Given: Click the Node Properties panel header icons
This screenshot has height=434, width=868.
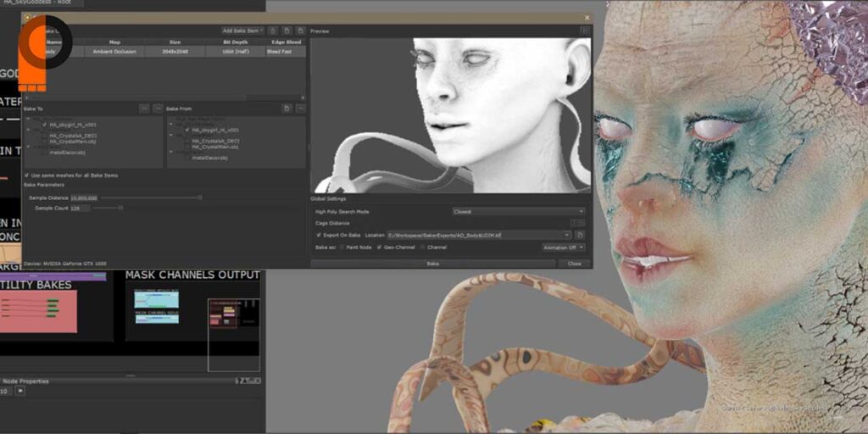Looking at the screenshot, I should (248, 381).
